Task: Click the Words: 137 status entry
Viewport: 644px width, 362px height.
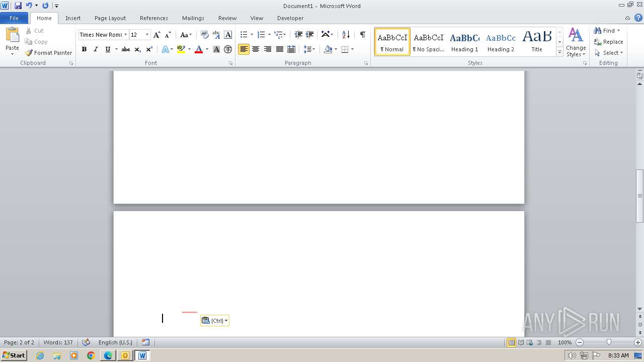Action: pyautogui.click(x=58, y=342)
